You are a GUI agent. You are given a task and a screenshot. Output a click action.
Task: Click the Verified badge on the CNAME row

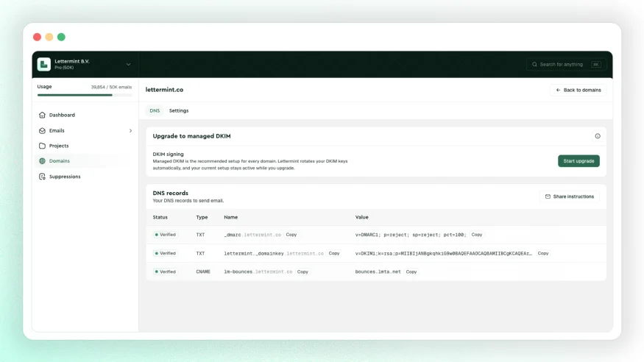point(165,271)
